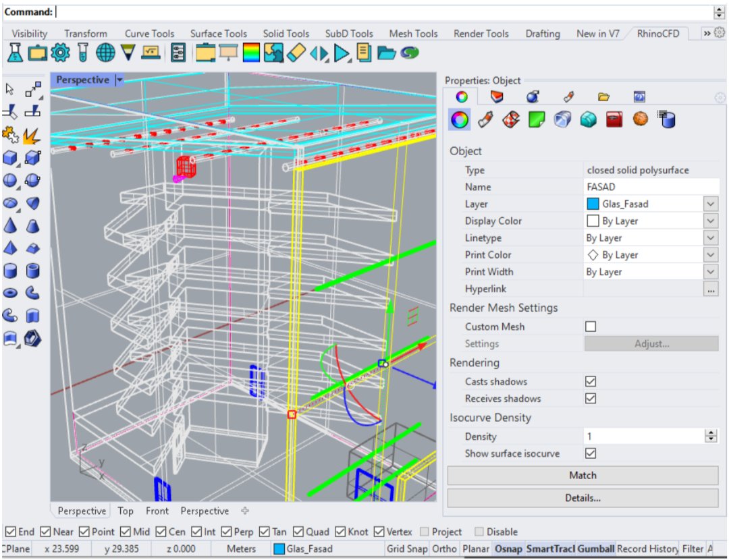Click the pointer select tool icon
Image resolution: width=729 pixels, height=560 pixels.
9,89
